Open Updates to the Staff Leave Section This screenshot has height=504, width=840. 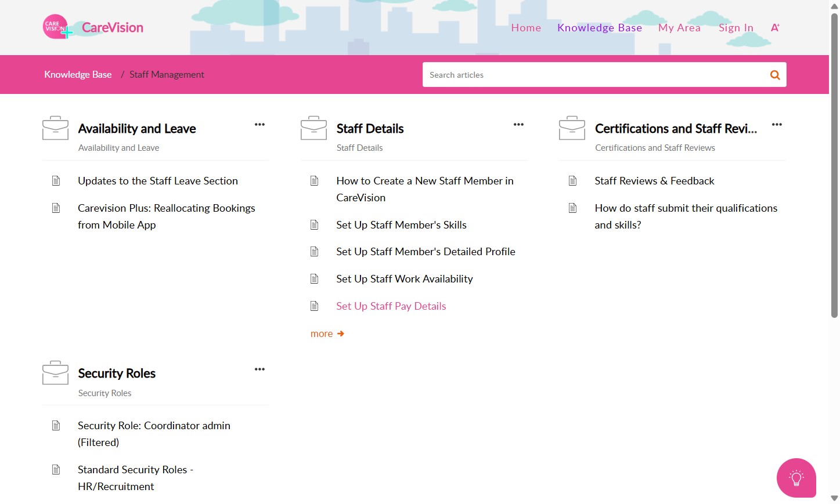pyautogui.click(x=157, y=181)
